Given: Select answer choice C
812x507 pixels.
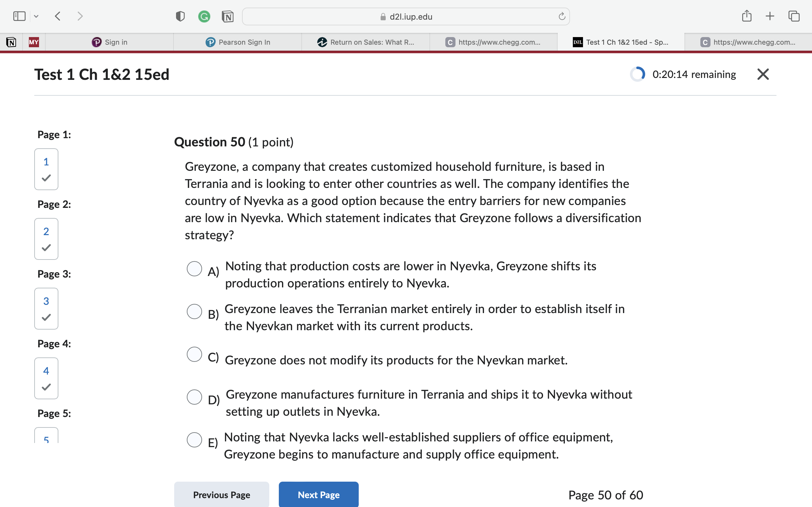Looking at the screenshot, I should 195,355.
